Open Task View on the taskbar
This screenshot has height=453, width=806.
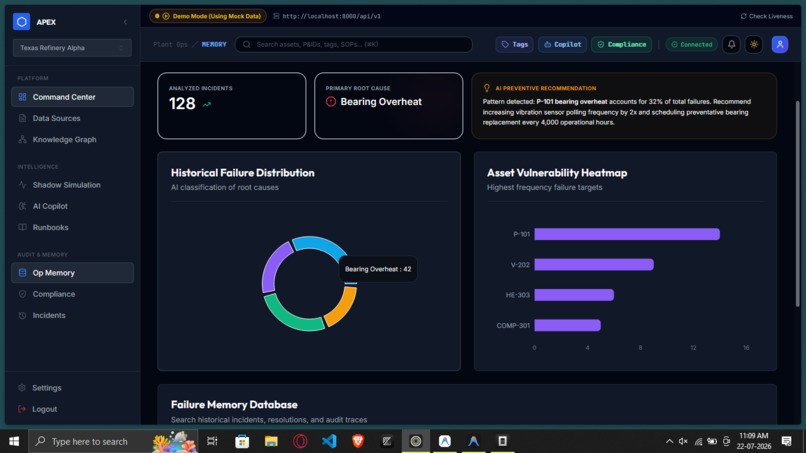coord(212,441)
